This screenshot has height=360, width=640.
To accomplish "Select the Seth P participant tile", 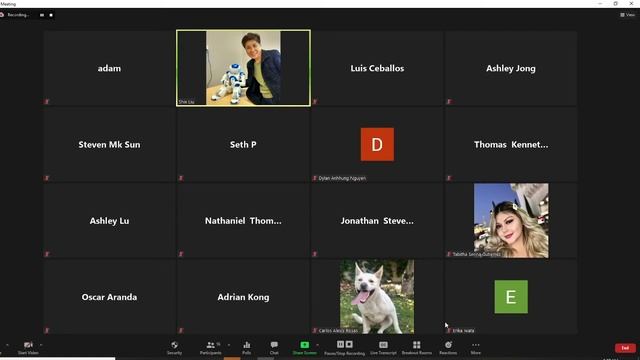I will click(243, 144).
